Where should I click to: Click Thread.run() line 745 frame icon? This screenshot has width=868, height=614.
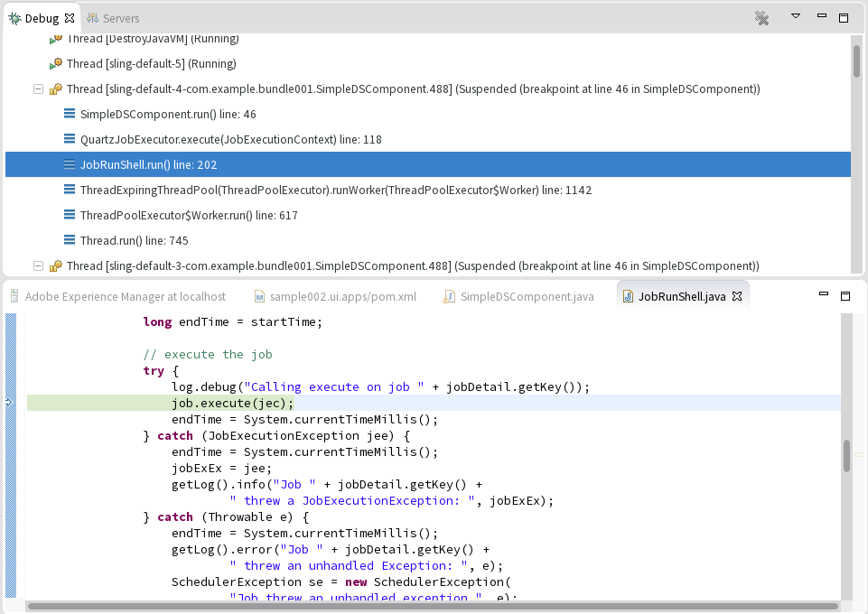(x=70, y=241)
